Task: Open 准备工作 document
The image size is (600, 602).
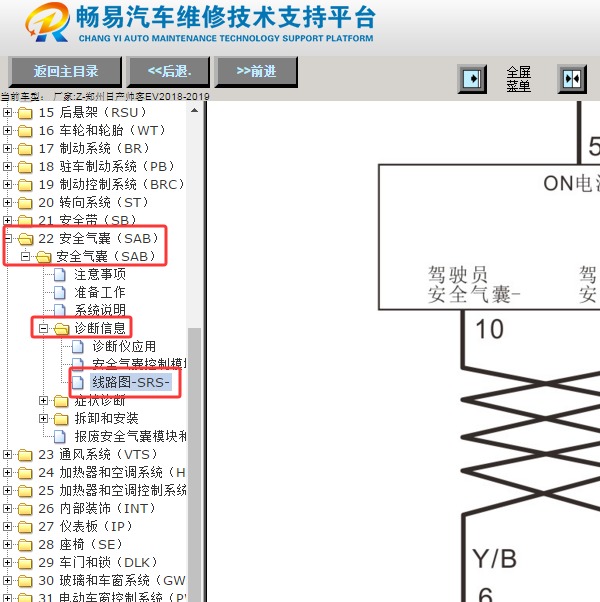Action: [x=100, y=293]
